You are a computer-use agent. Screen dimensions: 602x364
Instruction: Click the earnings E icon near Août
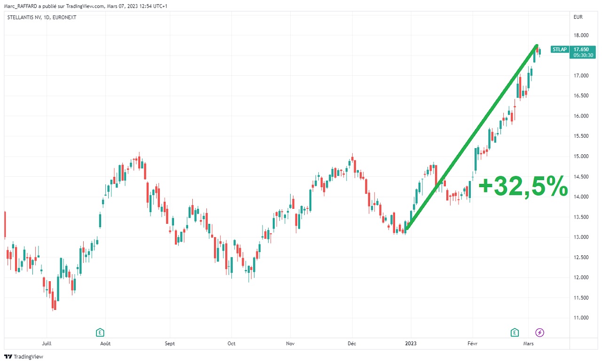(100, 332)
